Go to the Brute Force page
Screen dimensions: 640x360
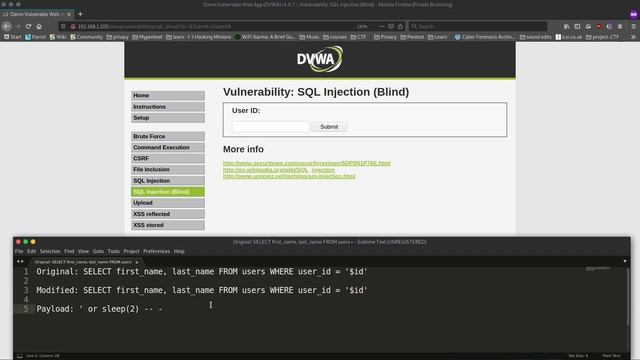click(x=168, y=136)
